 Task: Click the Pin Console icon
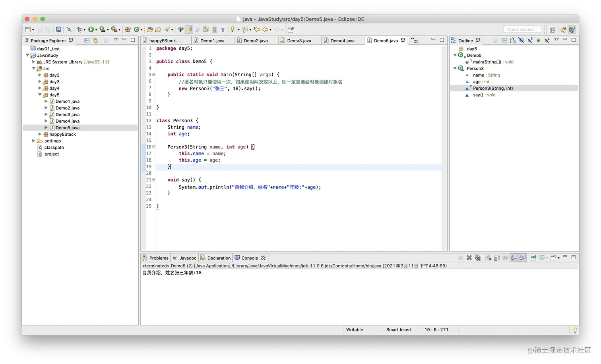(534, 258)
